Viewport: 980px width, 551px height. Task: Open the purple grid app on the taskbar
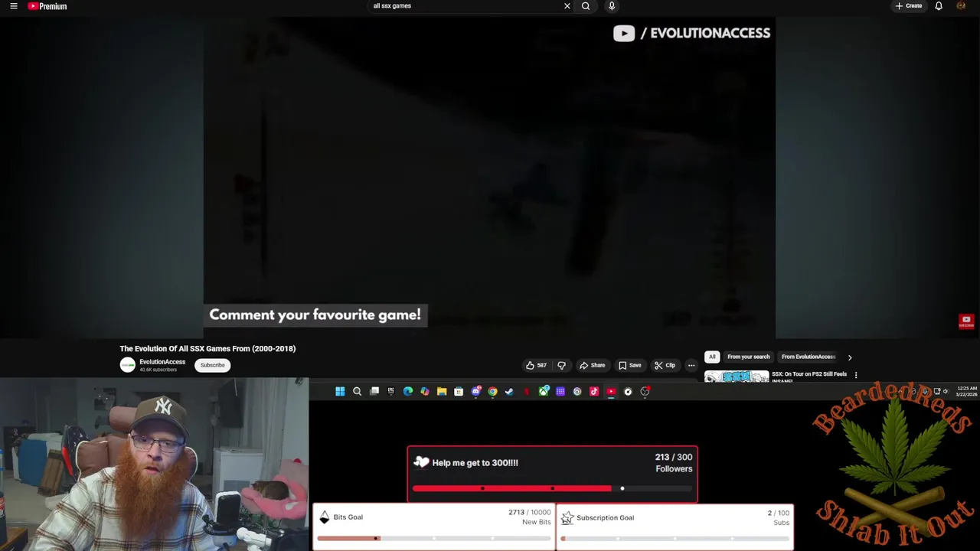coord(560,392)
